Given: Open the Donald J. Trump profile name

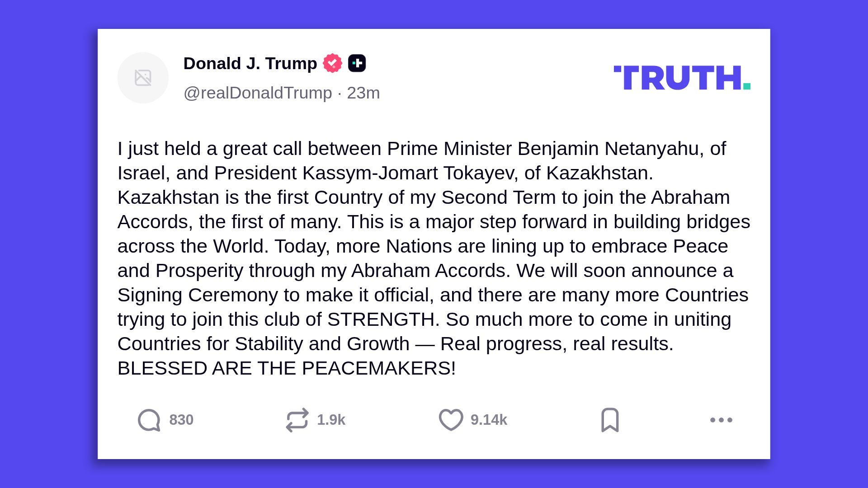Looking at the screenshot, I should [250, 64].
